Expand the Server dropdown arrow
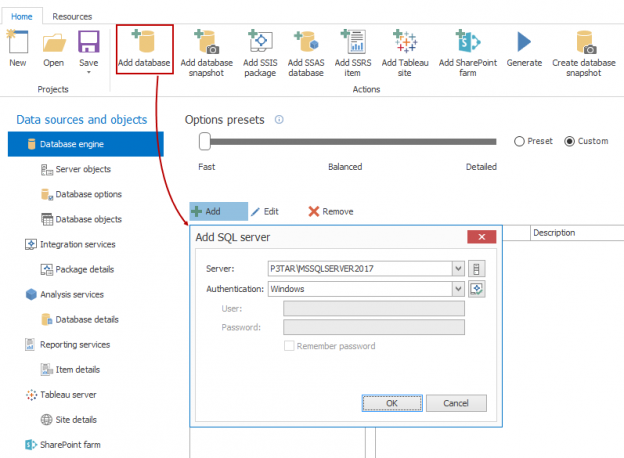This screenshot has height=458, width=624. pos(458,269)
